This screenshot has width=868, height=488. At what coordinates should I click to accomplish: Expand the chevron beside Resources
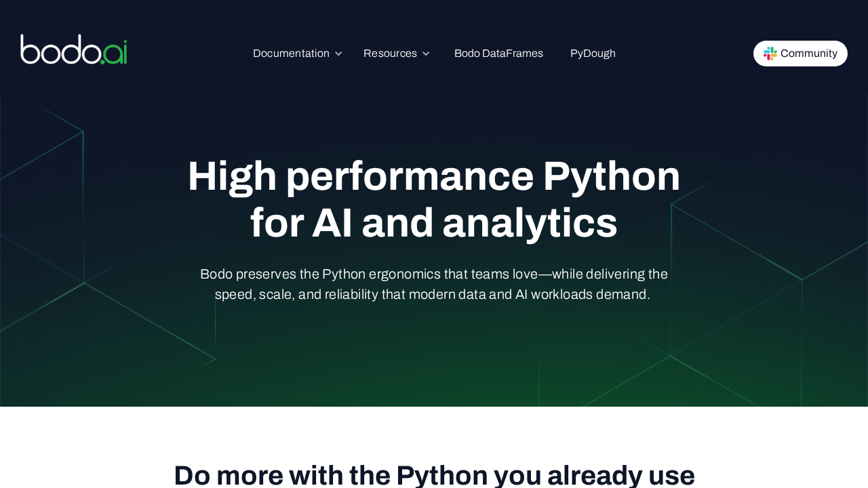tap(426, 54)
